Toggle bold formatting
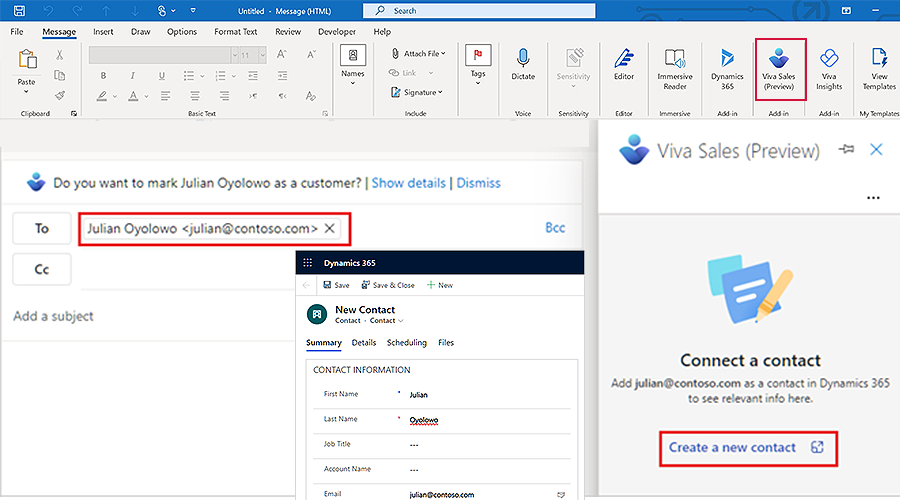 coord(103,75)
